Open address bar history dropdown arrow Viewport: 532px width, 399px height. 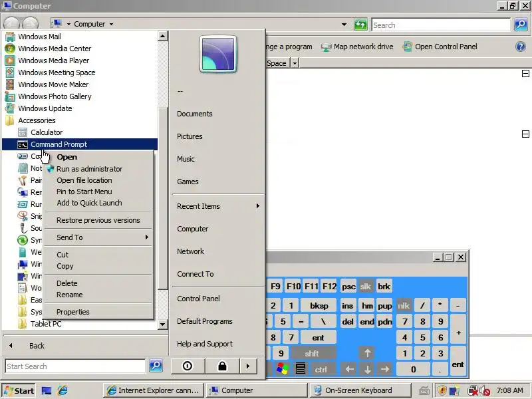(344, 25)
